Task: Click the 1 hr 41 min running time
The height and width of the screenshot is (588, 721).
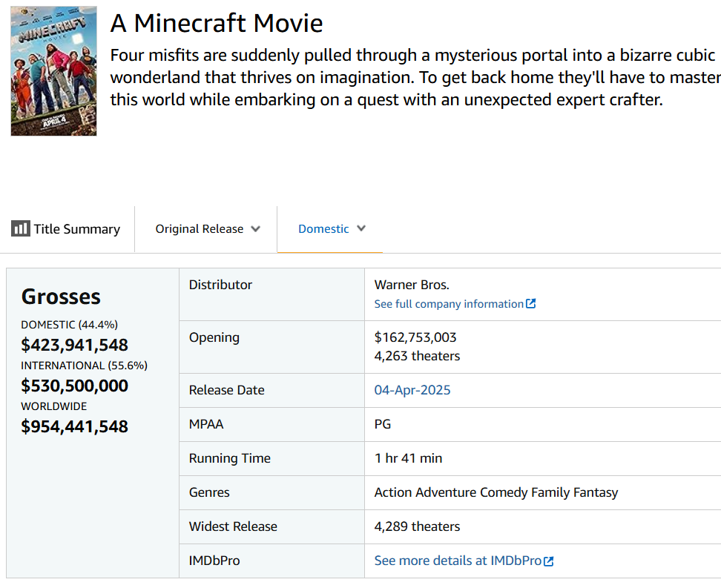Action: [408, 458]
